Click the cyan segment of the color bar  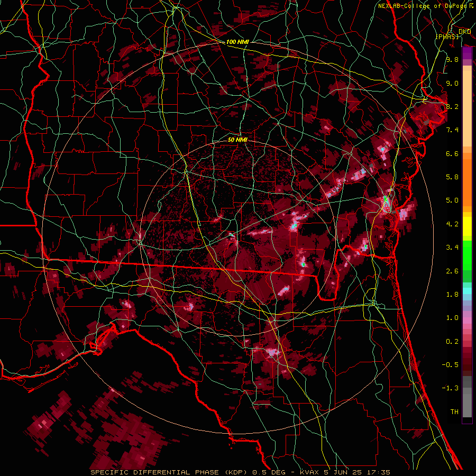pyautogui.click(x=467, y=291)
